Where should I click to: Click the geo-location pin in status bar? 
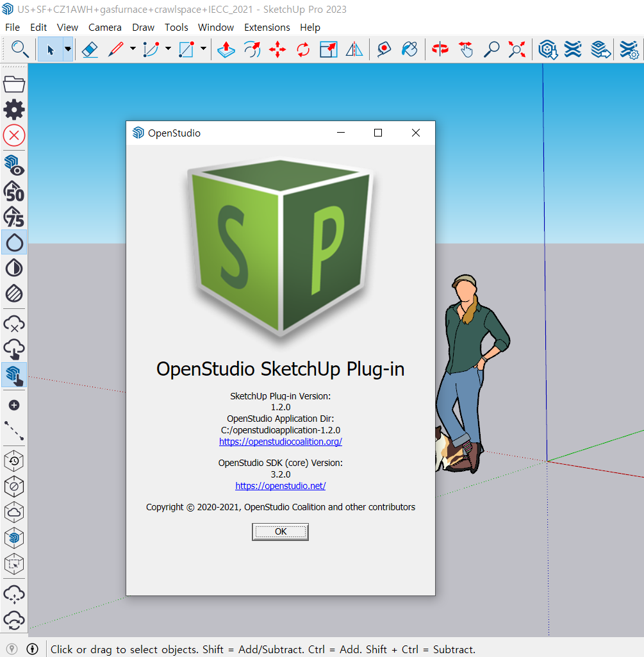(x=12, y=649)
